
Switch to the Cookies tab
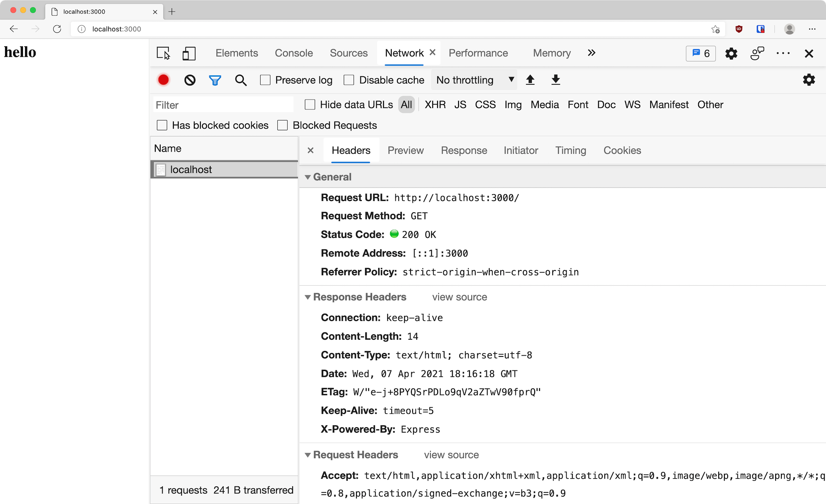coord(622,150)
